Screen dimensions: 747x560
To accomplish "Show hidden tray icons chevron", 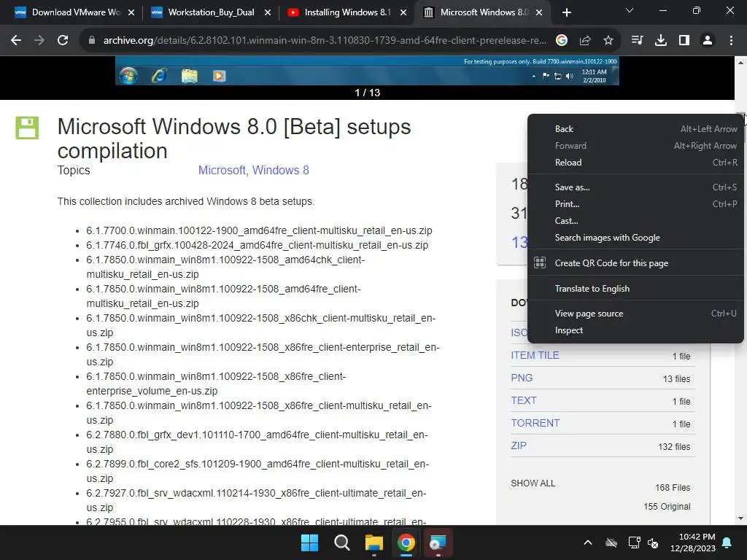I will coord(588,542).
